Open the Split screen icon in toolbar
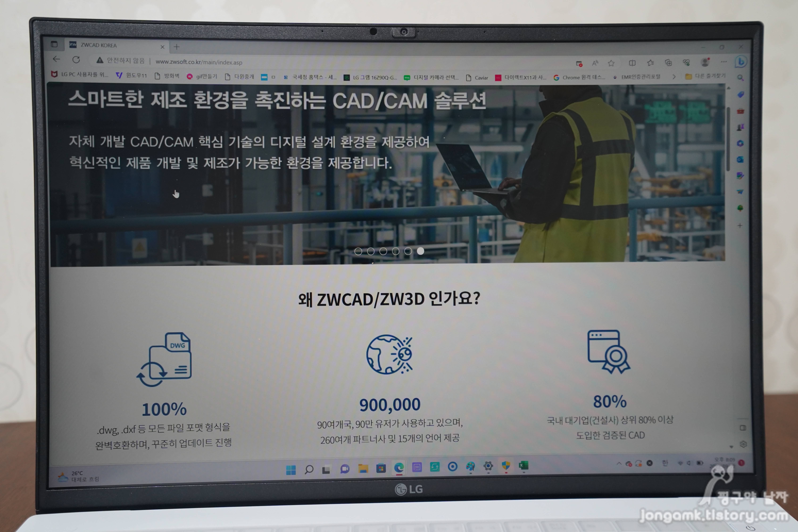The width and height of the screenshot is (798, 532). 632,63
